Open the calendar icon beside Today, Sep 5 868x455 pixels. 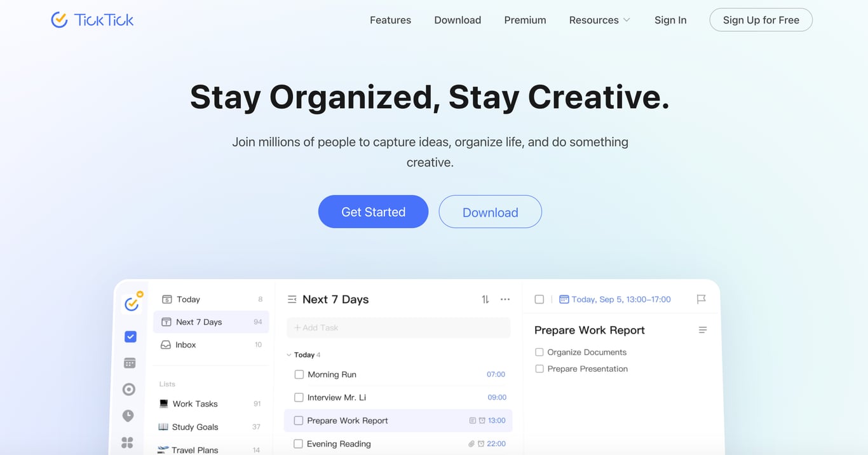click(564, 299)
